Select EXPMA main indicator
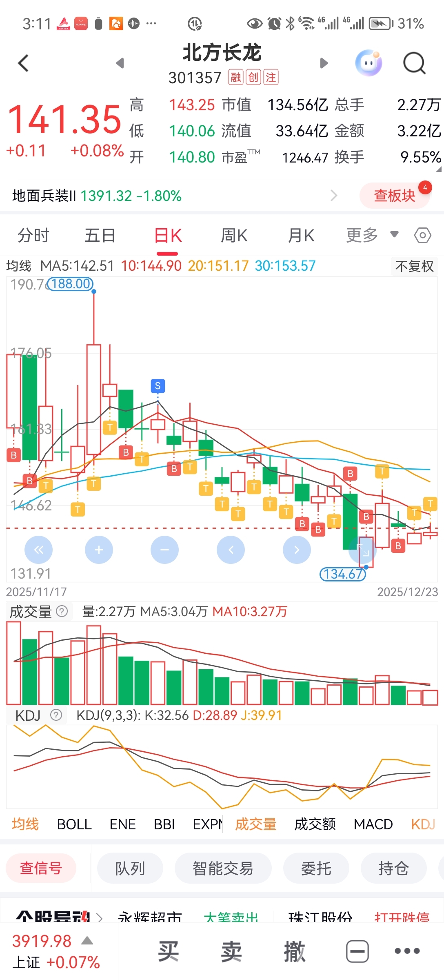This screenshot has height=980, width=444. click(207, 824)
